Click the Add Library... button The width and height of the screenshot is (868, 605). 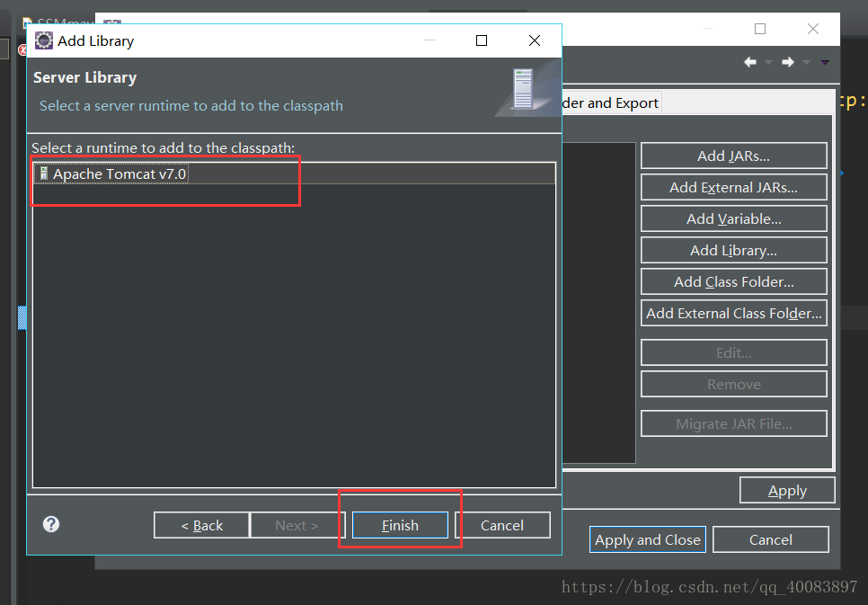coord(734,251)
